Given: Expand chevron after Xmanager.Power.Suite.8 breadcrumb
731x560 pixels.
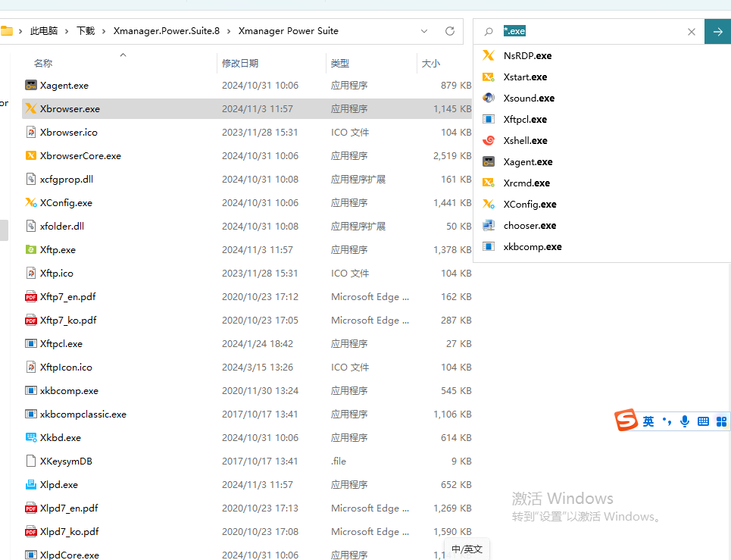Looking at the screenshot, I should [x=229, y=31].
